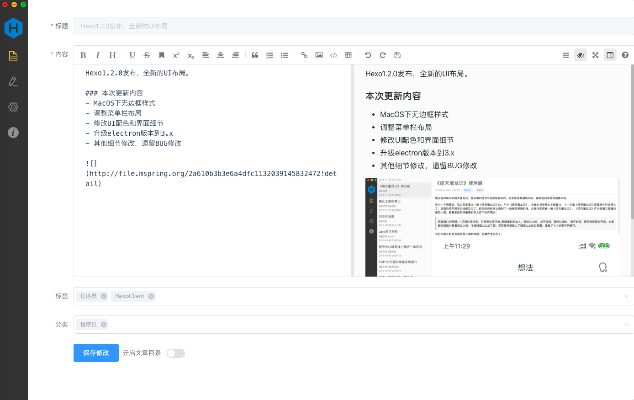
Task: Toggle fullscreen editing mode icon
Action: [x=596, y=55]
